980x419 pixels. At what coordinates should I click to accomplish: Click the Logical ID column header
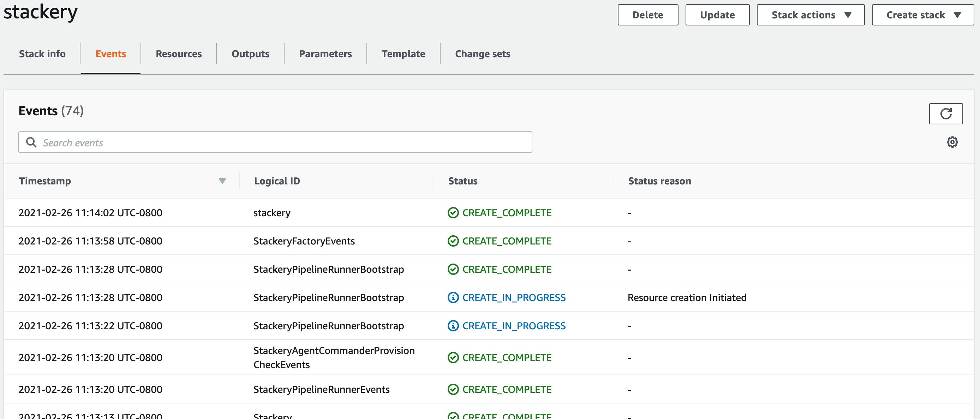pyautogui.click(x=276, y=181)
